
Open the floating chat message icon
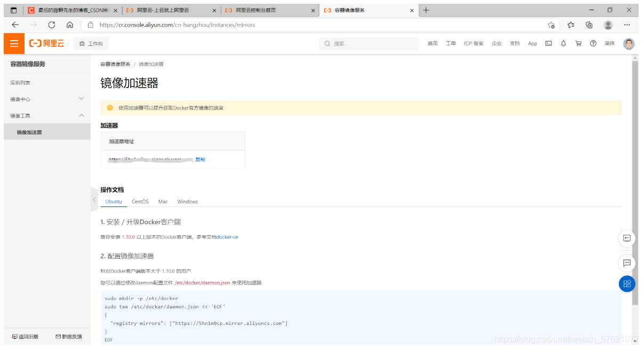[x=627, y=263]
